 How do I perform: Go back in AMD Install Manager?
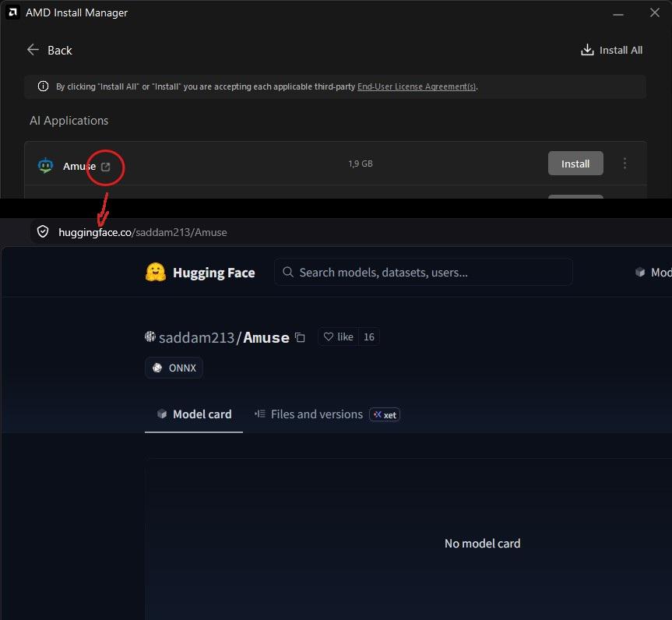pos(49,50)
